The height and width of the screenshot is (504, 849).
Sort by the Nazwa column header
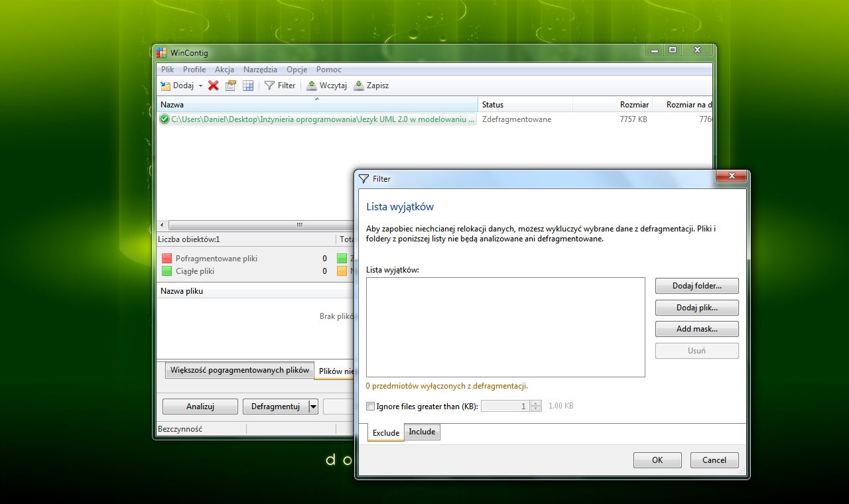click(317, 105)
